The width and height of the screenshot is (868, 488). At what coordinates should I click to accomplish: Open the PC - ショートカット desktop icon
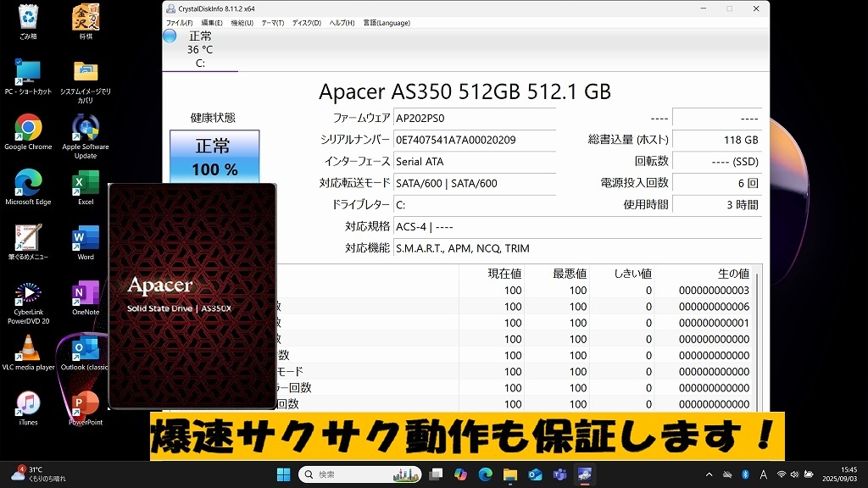tap(28, 76)
